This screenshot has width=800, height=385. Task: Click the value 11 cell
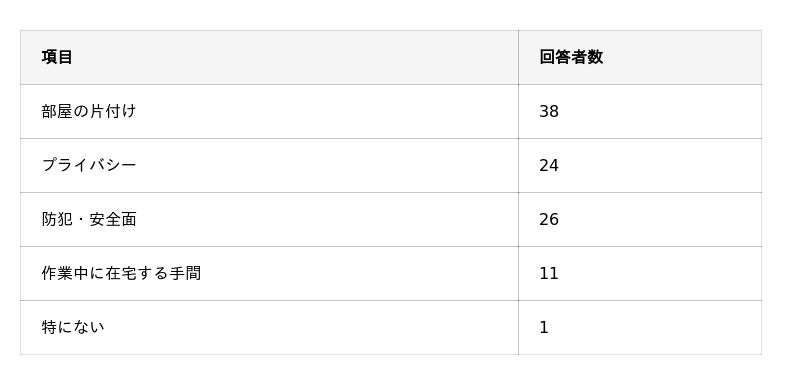640,273
